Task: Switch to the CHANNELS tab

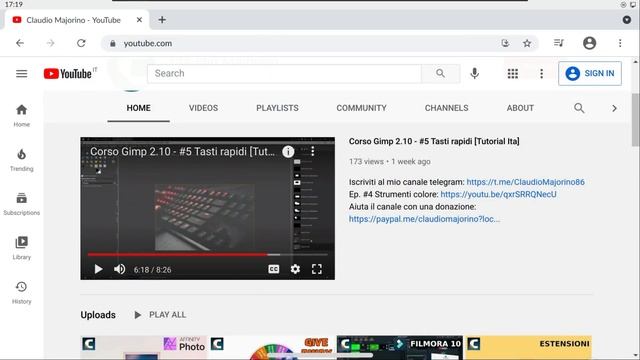Action: click(446, 108)
